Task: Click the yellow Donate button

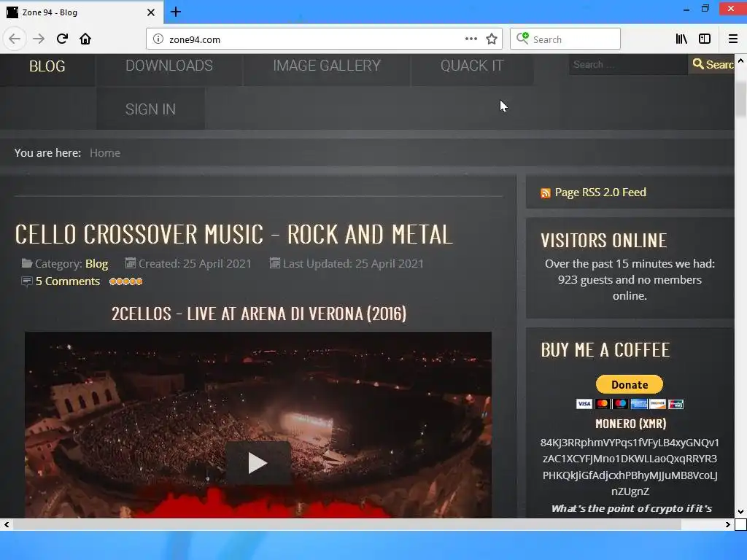Action: coord(630,384)
